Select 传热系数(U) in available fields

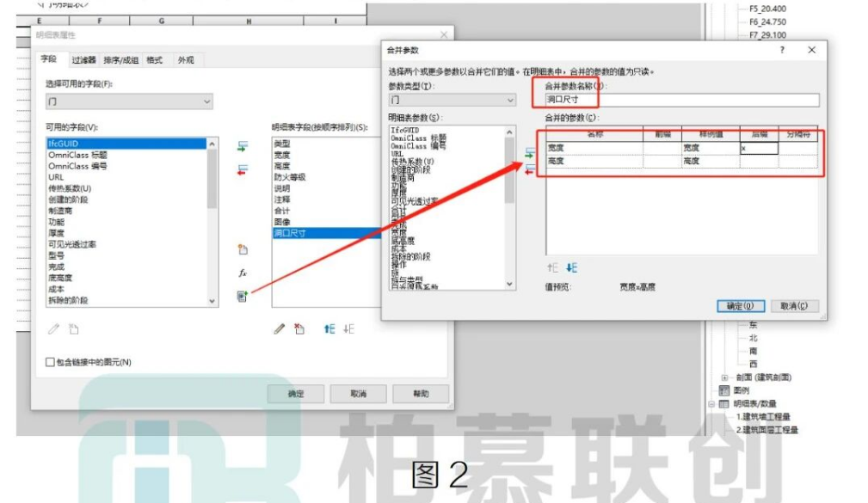click(x=70, y=188)
